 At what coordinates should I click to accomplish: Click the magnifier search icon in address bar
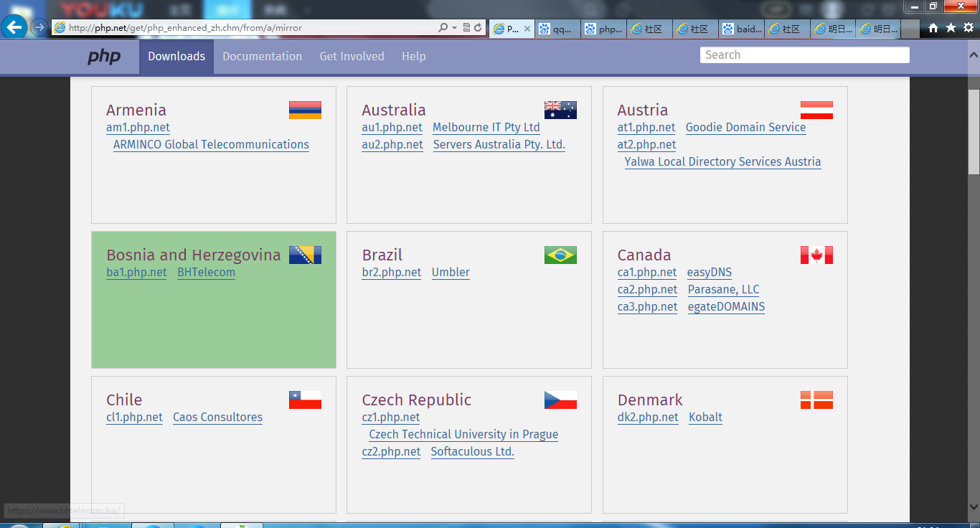pos(443,28)
